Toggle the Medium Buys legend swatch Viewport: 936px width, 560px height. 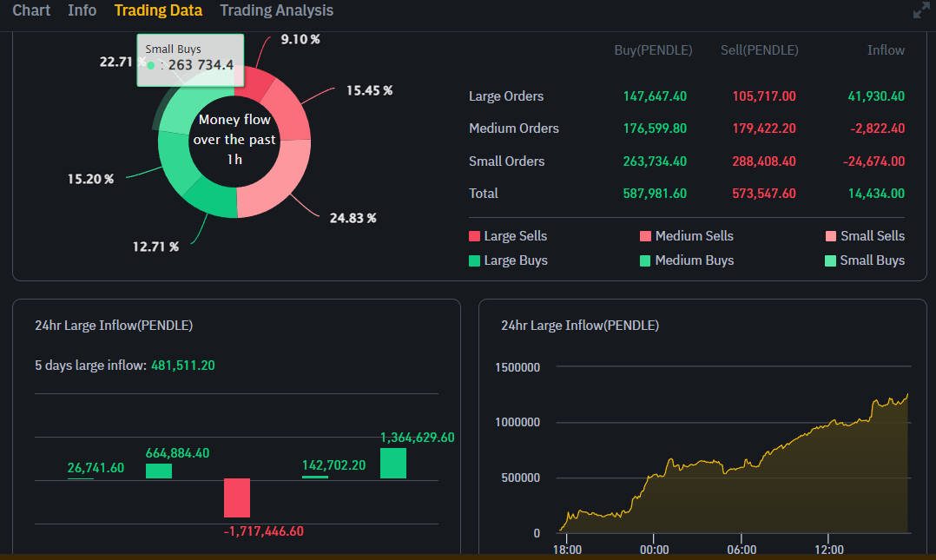645,260
